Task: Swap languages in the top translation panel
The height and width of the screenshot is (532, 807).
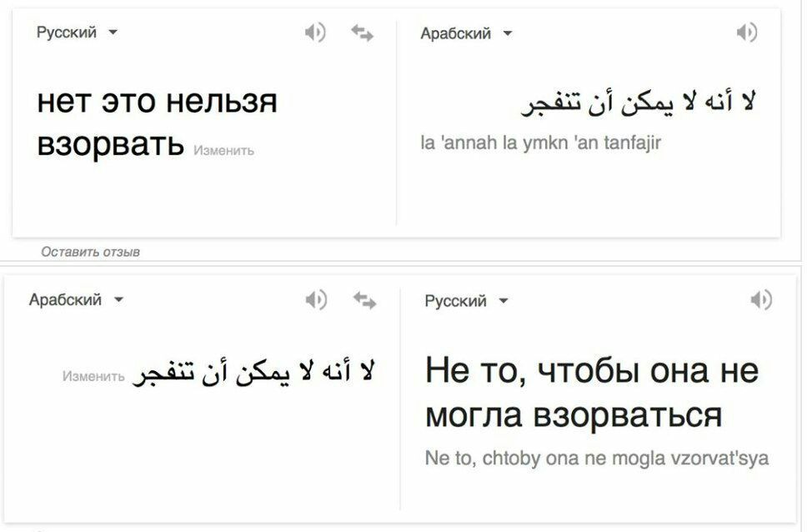Action: [x=363, y=33]
